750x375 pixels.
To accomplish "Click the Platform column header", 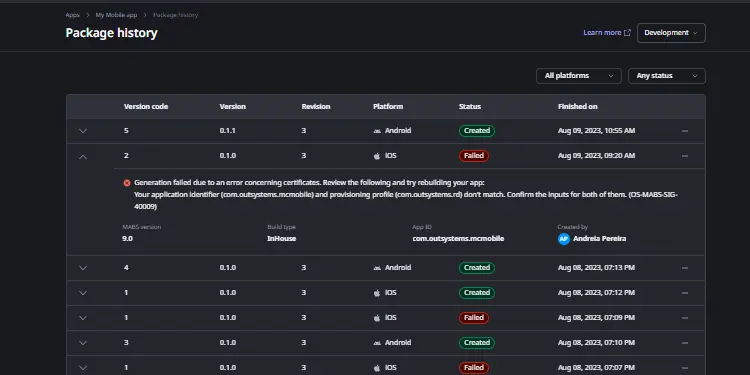I will (388, 106).
